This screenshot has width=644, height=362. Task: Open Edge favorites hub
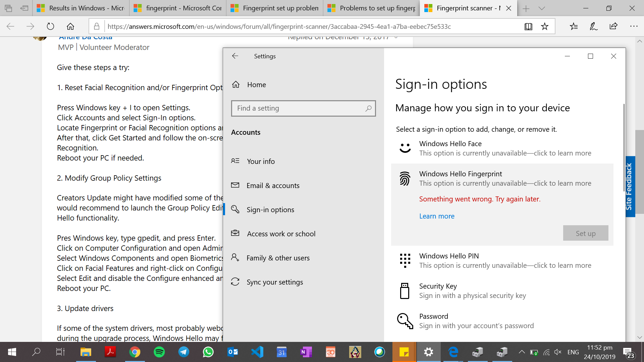[x=574, y=26]
